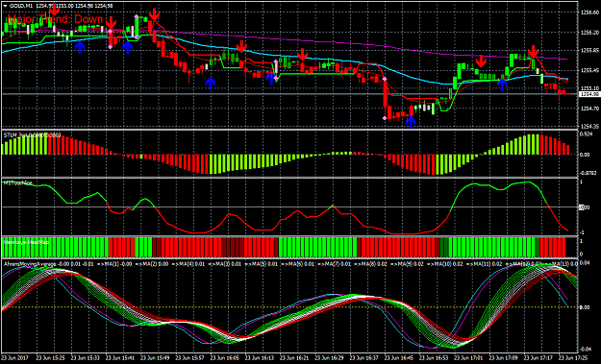Click the 23 Jun 16:13 time label
The width and height of the screenshot is (601, 364).
(260, 358)
